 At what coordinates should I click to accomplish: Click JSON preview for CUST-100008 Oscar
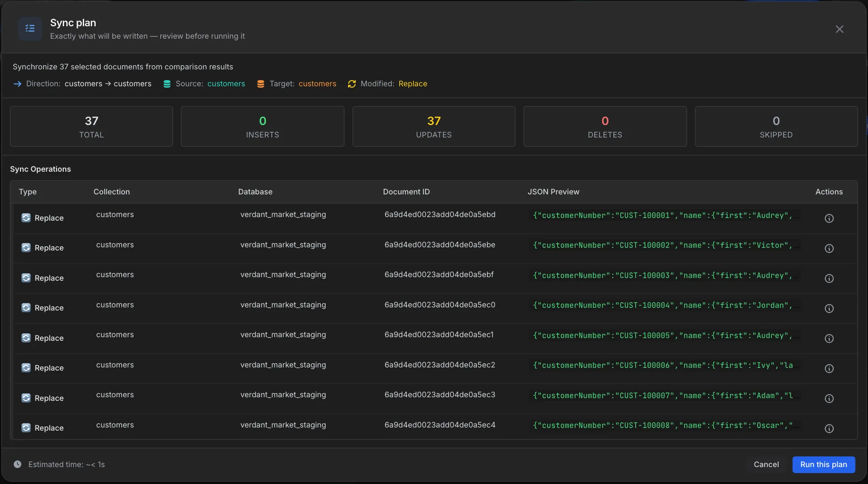click(x=665, y=425)
